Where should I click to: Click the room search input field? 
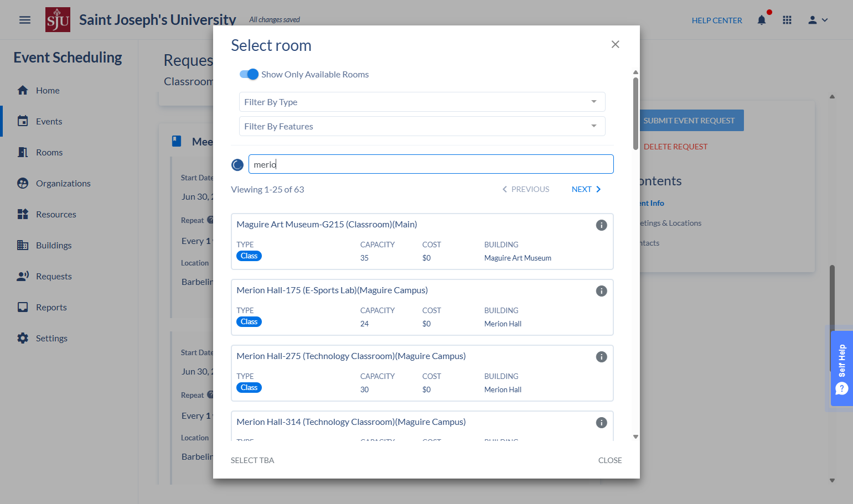431,164
